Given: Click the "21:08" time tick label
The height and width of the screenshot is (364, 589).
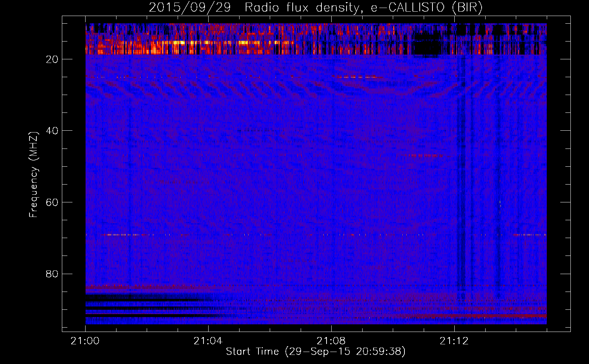Looking at the screenshot, I should point(331,341).
